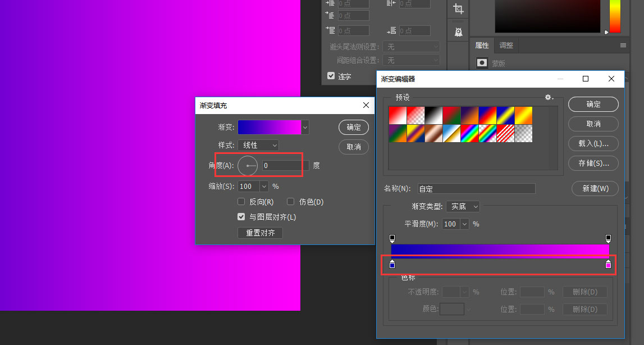Click the space-after-paragraph icon
This screenshot has height=345, width=644.
click(x=391, y=30)
